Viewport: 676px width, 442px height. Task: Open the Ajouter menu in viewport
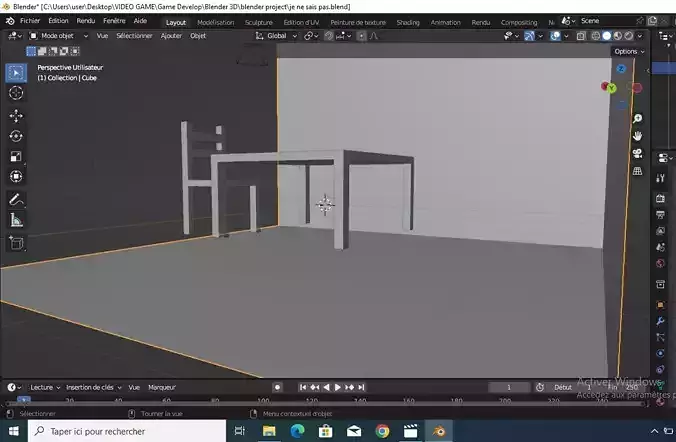(x=171, y=36)
